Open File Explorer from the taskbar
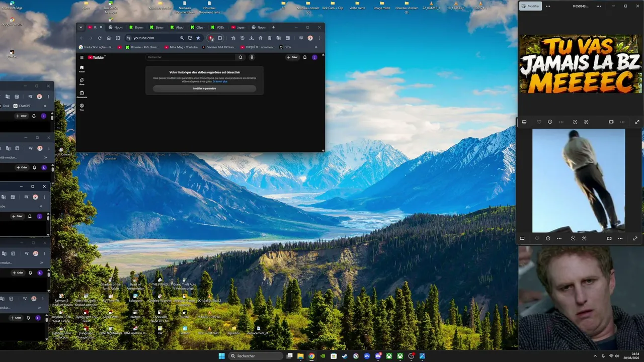Screen dimensions: 644x362 tap(300, 356)
